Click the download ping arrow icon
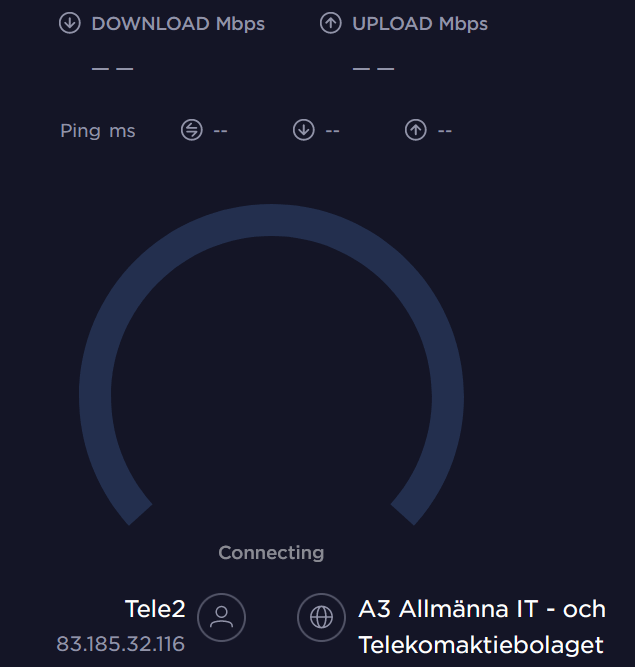 (303, 130)
